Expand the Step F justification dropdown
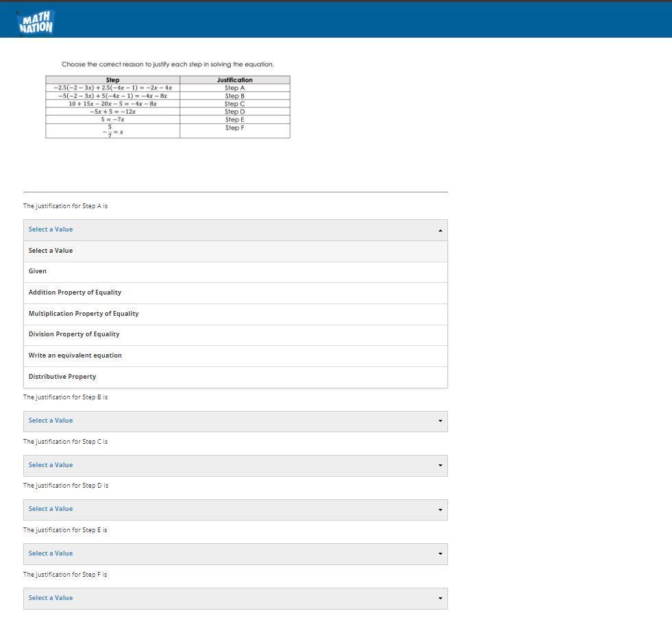This screenshot has width=672, height=624. (235, 598)
